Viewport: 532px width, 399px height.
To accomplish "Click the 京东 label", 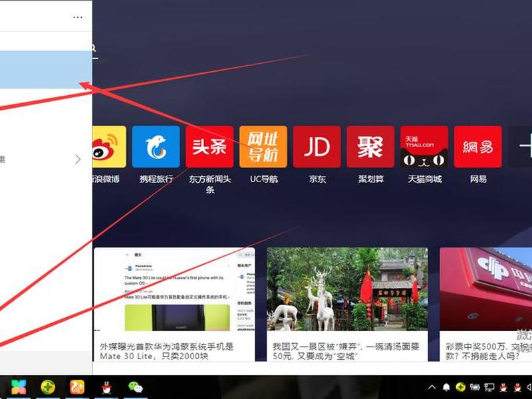I will click(x=317, y=179).
